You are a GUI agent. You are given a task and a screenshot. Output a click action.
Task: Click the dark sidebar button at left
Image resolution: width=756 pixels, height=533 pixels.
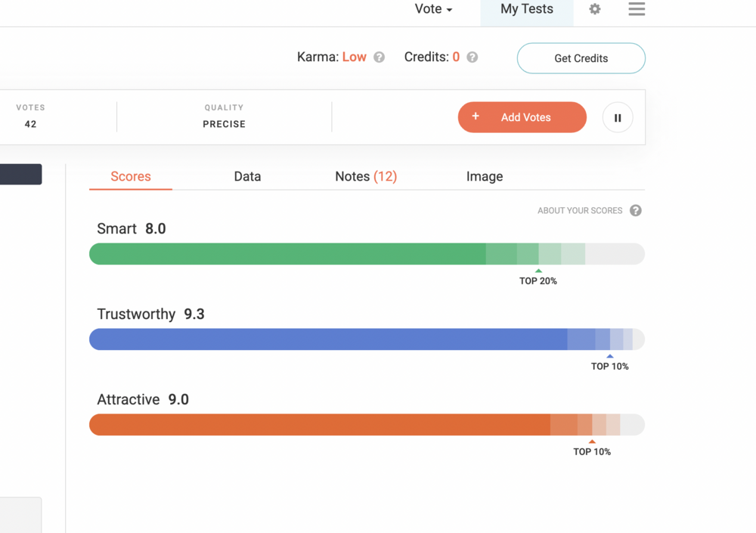20,174
